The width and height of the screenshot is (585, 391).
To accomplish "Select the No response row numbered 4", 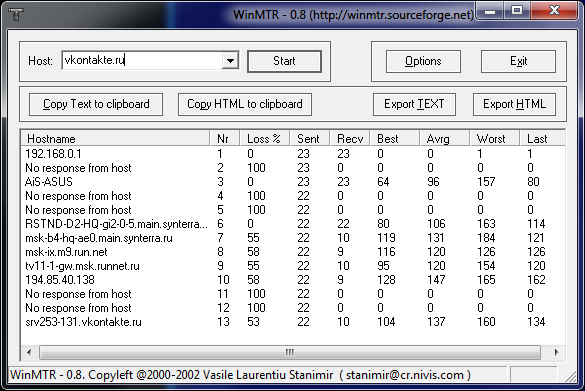I will (x=293, y=196).
